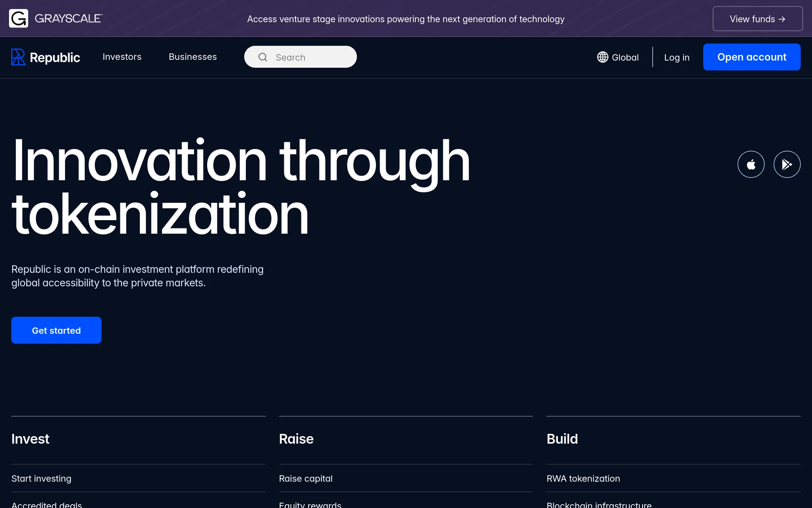The image size is (812, 508).
Task: Click the Log in link
Action: tap(677, 57)
